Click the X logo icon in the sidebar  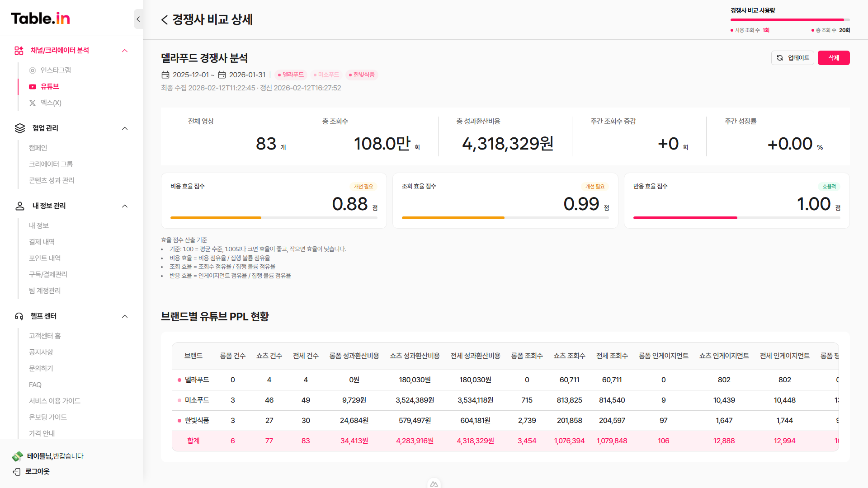(x=33, y=103)
